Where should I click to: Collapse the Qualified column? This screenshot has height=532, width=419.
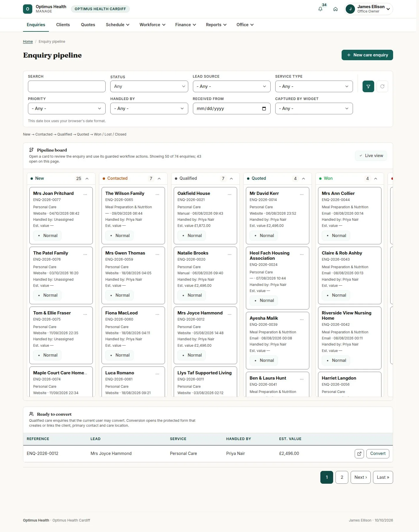(x=231, y=179)
